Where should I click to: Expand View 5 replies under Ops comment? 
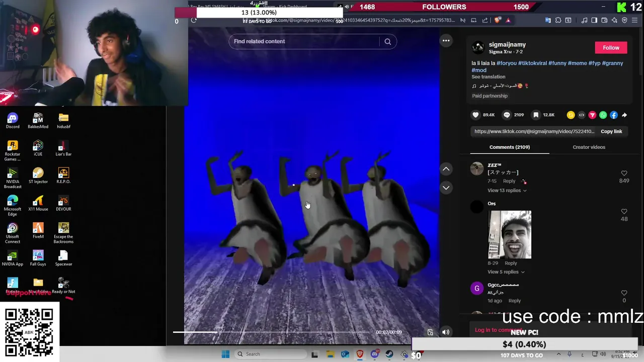(x=506, y=272)
